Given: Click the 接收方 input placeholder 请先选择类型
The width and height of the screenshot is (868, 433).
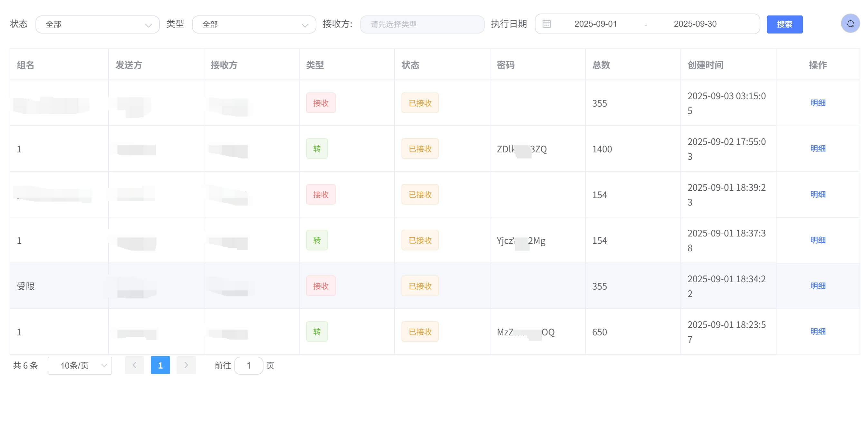Looking at the screenshot, I should pos(422,24).
